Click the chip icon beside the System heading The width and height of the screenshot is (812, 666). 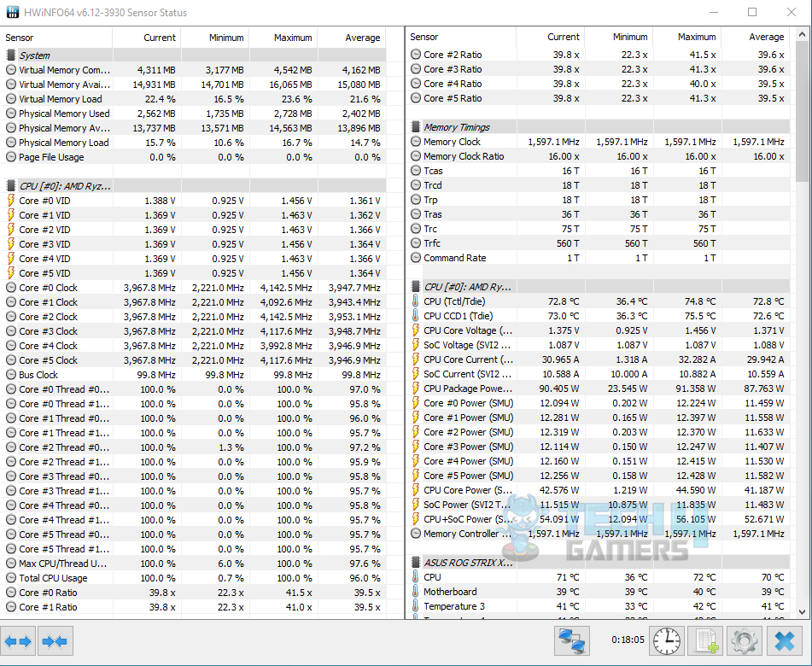coord(10,55)
